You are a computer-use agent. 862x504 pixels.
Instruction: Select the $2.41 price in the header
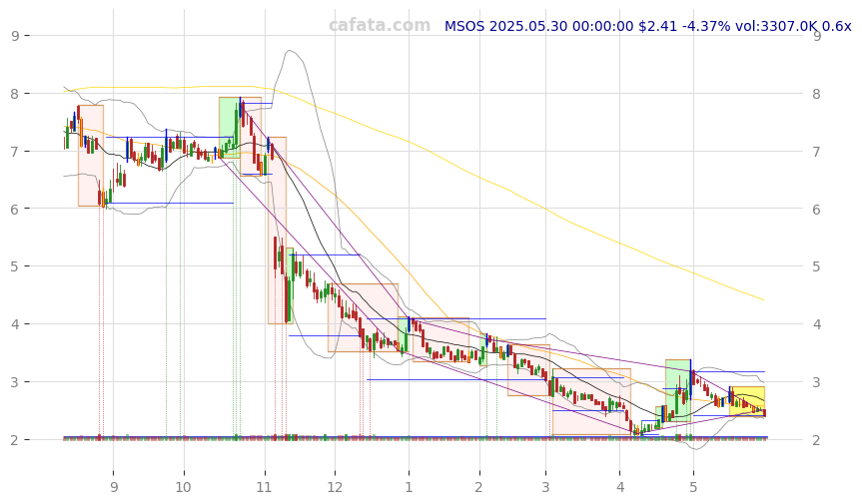pos(657,26)
